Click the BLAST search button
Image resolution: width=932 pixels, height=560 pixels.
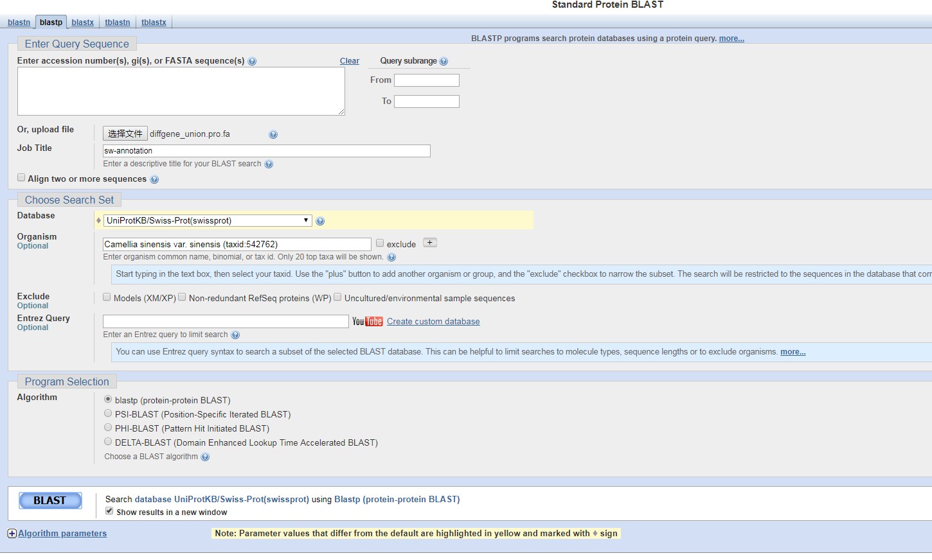click(x=50, y=500)
